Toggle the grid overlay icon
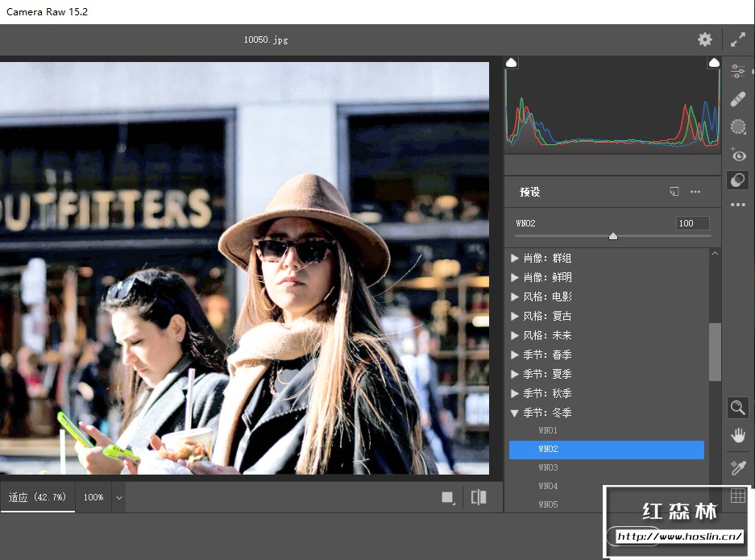Screen dimensions: 755x560 738,496
